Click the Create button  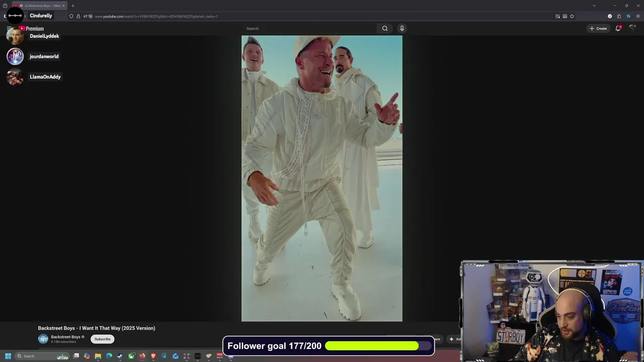[598, 28]
